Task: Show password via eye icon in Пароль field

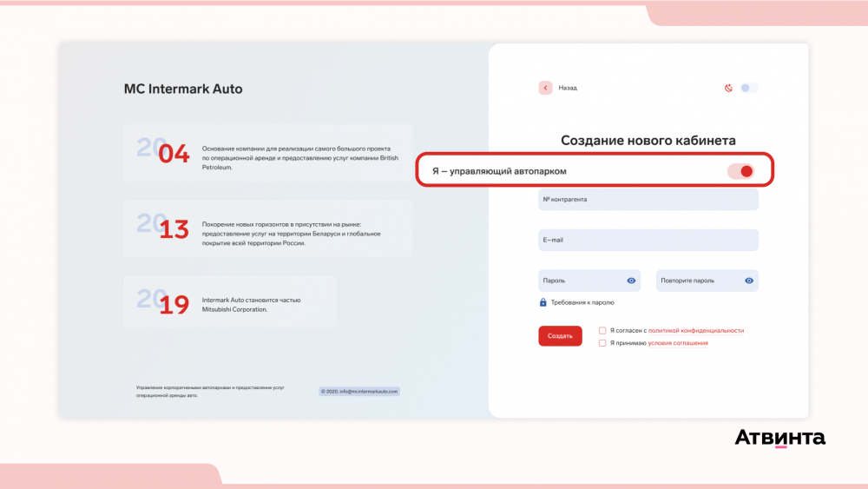Action: point(631,281)
